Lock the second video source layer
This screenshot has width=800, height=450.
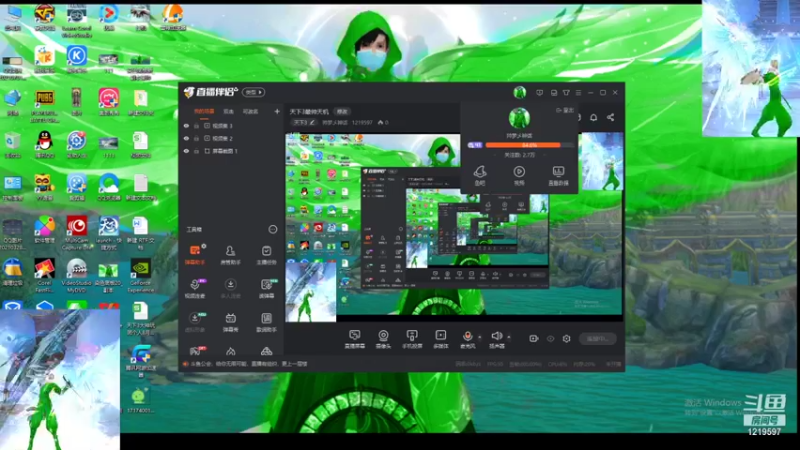pyautogui.click(x=196, y=138)
